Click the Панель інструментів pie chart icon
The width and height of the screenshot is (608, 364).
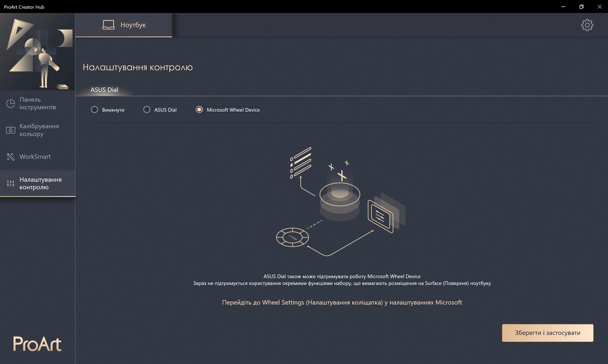click(x=11, y=104)
